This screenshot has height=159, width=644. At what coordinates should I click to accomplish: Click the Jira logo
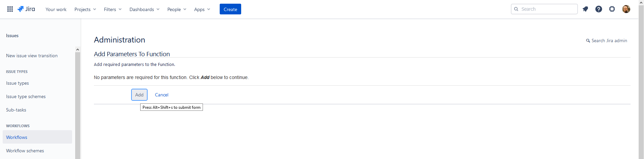[x=26, y=9]
